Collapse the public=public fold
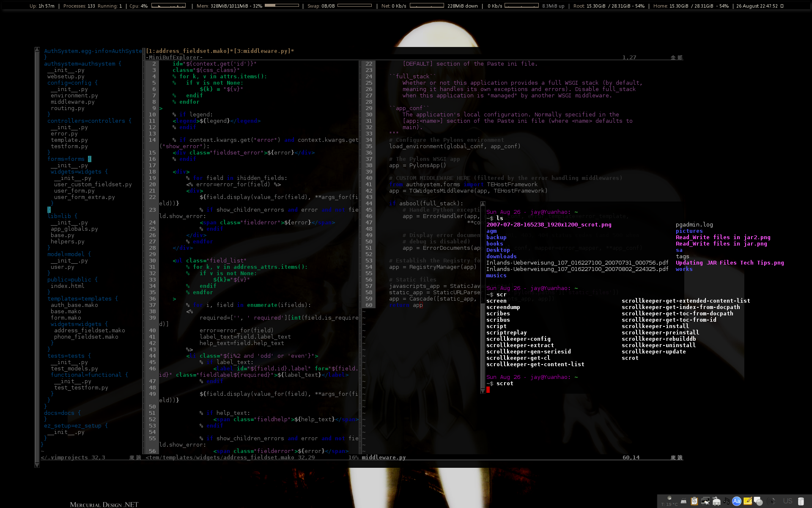812x508 pixels. pyautogui.click(x=73, y=280)
